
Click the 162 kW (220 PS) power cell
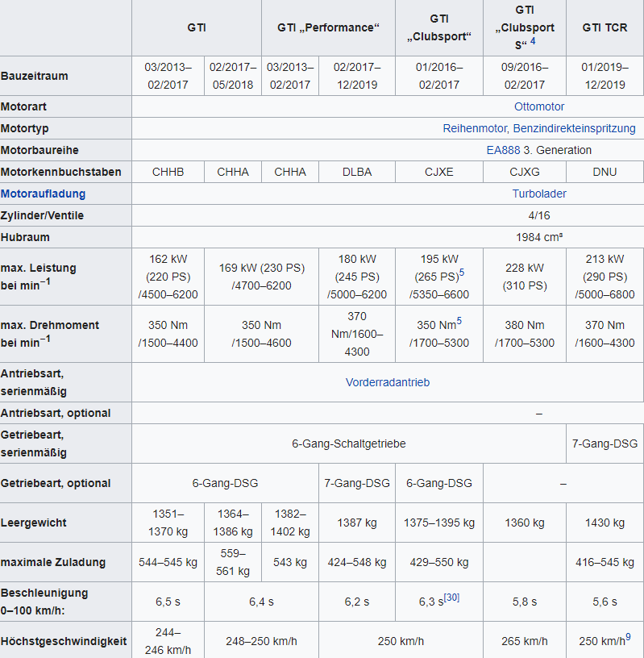168,277
